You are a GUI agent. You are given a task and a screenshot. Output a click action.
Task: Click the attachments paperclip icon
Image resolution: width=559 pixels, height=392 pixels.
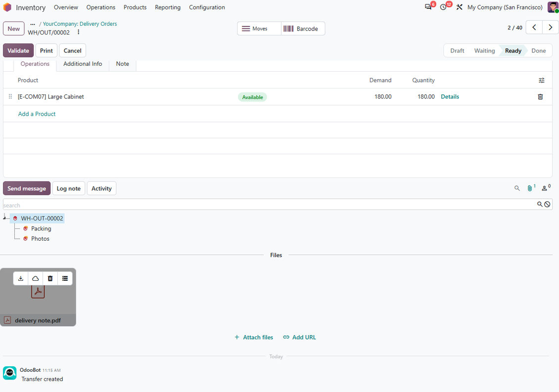coord(530,188)
